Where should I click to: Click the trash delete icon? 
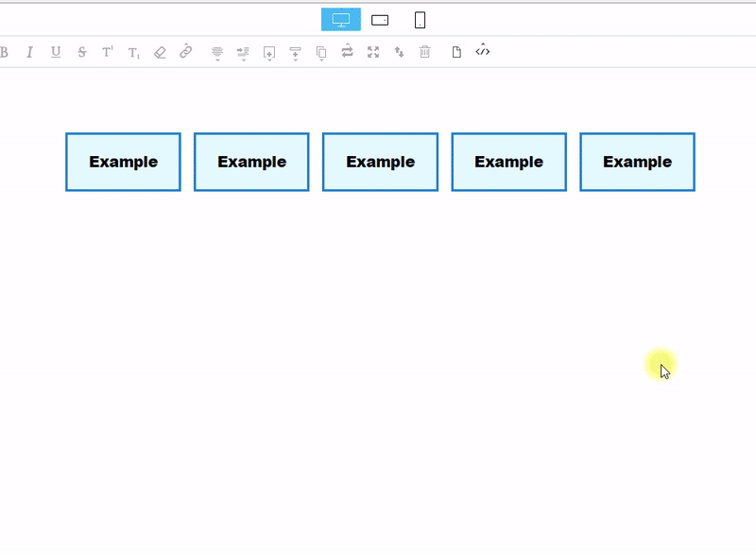[425, 52]
